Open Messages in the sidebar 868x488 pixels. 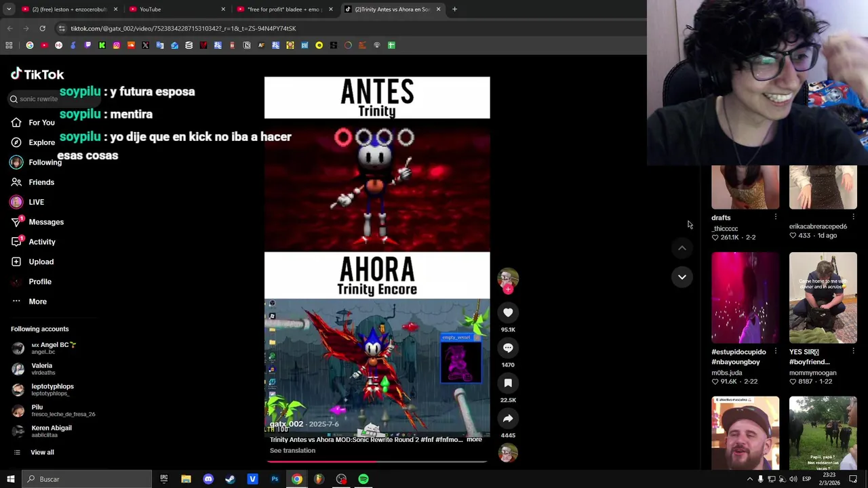pyautogui.click(x=37, y=222)
